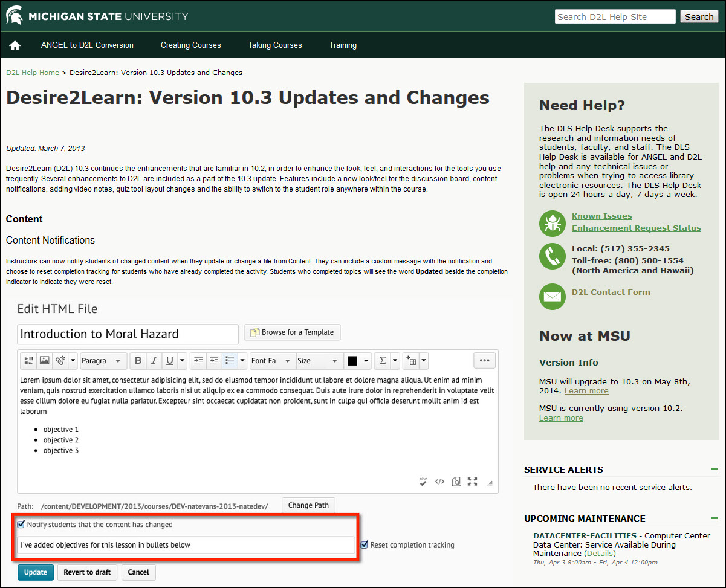Open the Taking Courses menu
This screenshot has width=726, height=588.
[275, 45]
